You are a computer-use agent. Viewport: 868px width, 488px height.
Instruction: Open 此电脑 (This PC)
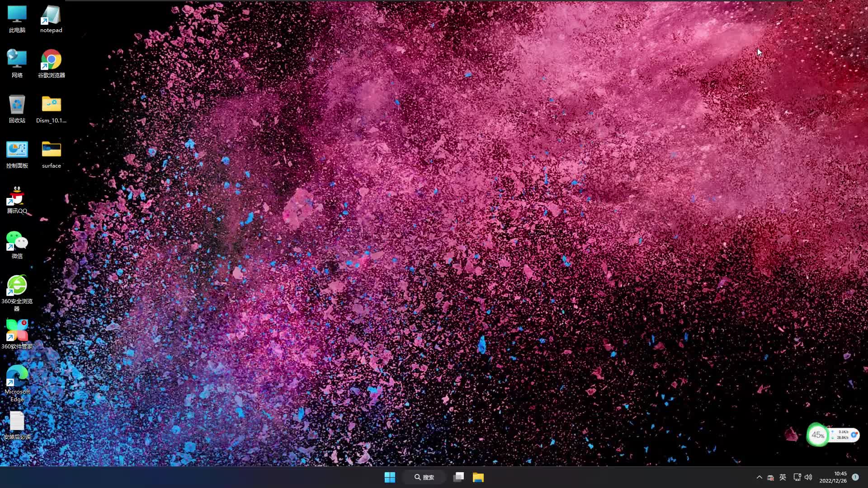17,14
